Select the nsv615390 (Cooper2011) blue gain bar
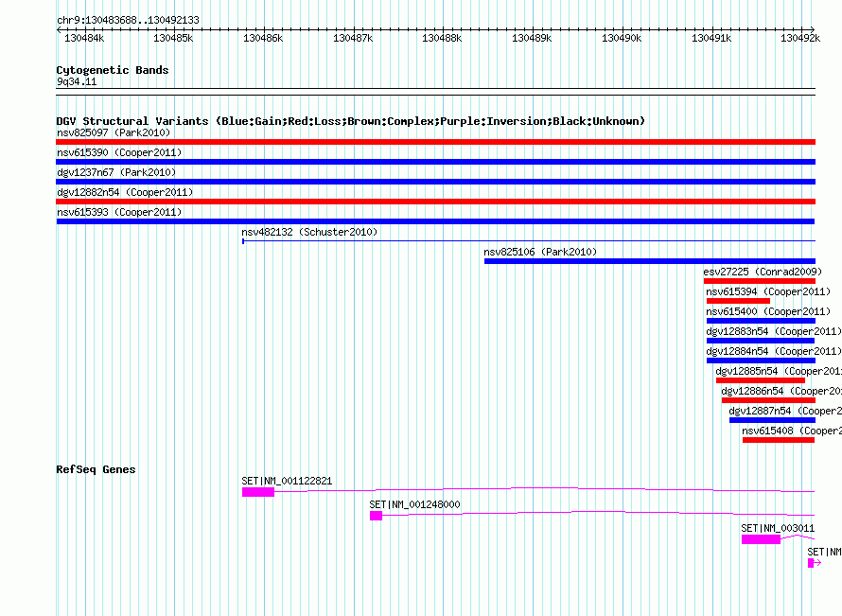The height and width of the screenshot is (616, 842). 435,162
